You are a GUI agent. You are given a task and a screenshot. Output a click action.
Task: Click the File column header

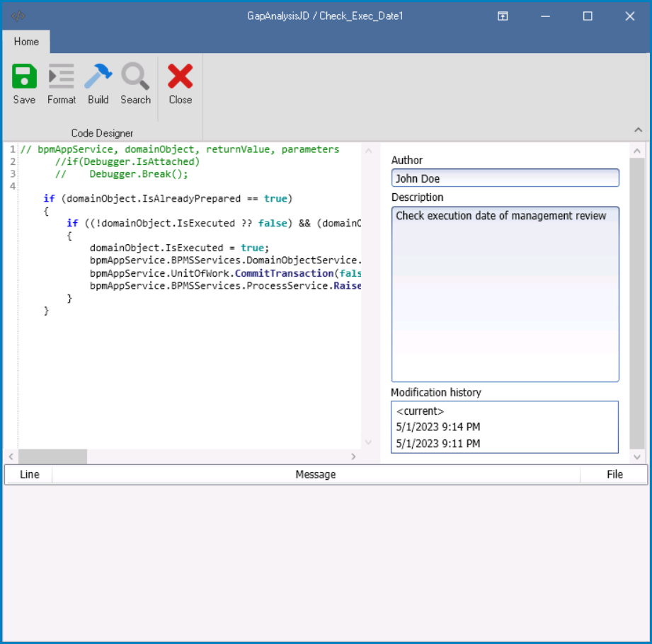click(x=614, y=474)
